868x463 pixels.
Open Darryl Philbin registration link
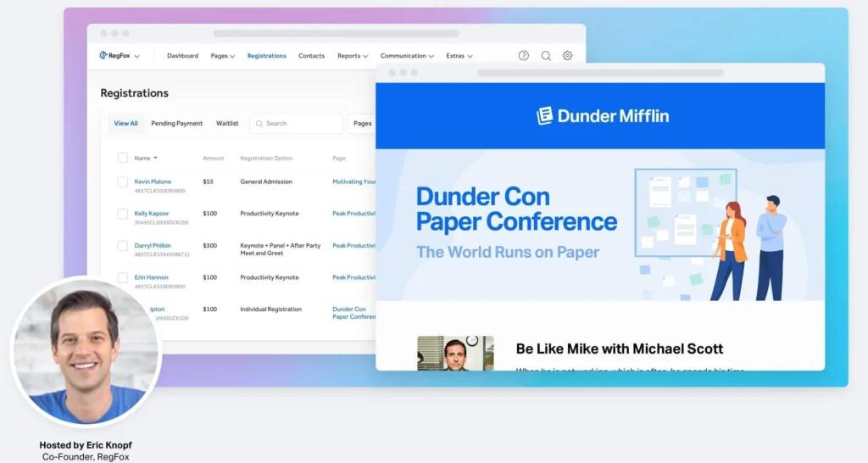pos(153,245)
